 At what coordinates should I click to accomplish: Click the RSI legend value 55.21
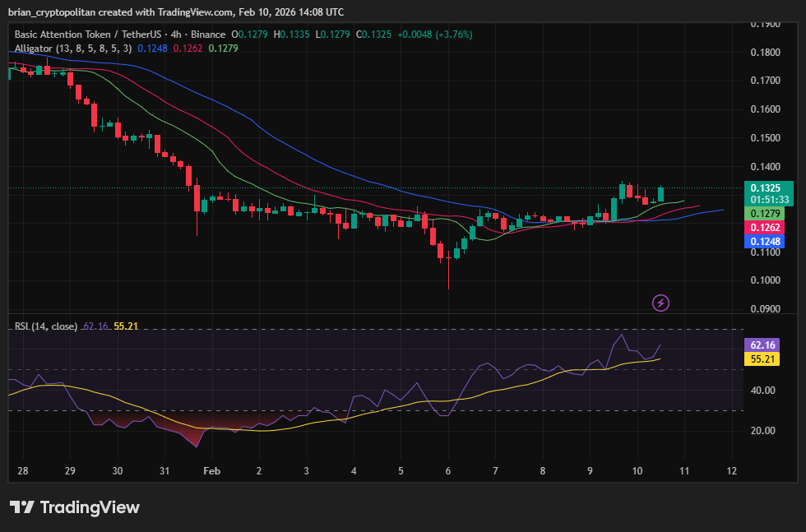(x=126, y=326)
